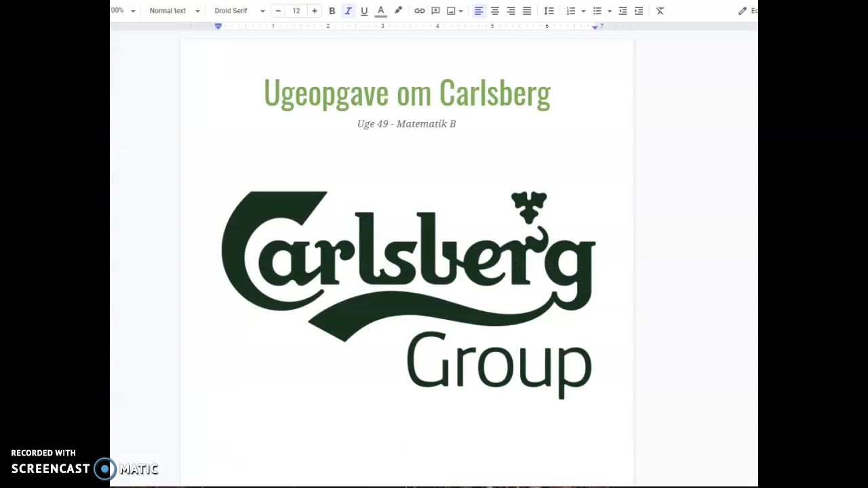The image size is (868, 488).
Task: Click the pencil editing mode icon
Action: pyautogui.click(x=743, y=11)
